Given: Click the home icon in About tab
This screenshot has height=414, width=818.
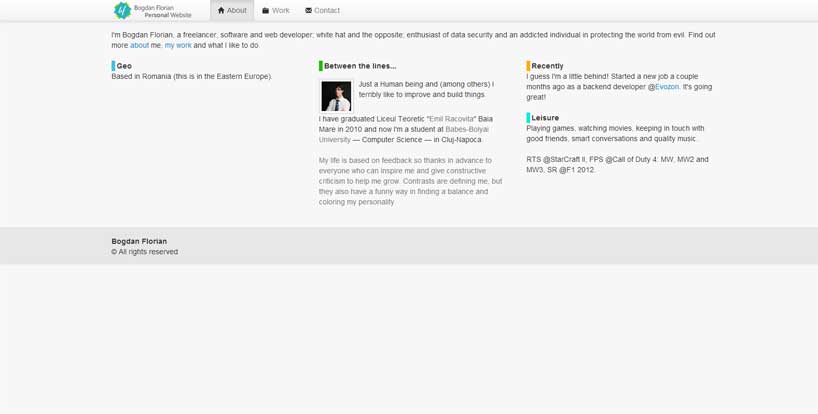Looking at the screenshot, I should (221, 11).
